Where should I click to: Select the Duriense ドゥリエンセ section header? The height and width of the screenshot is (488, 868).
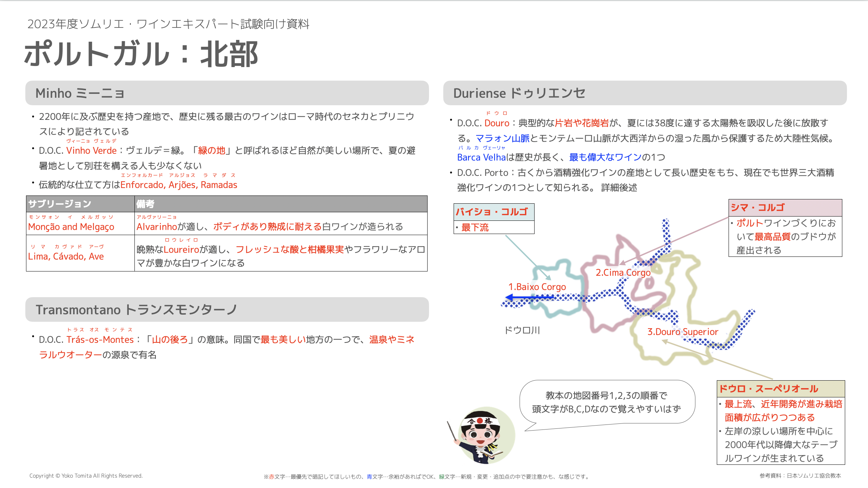pyautogui.click(x=645, y=93)
